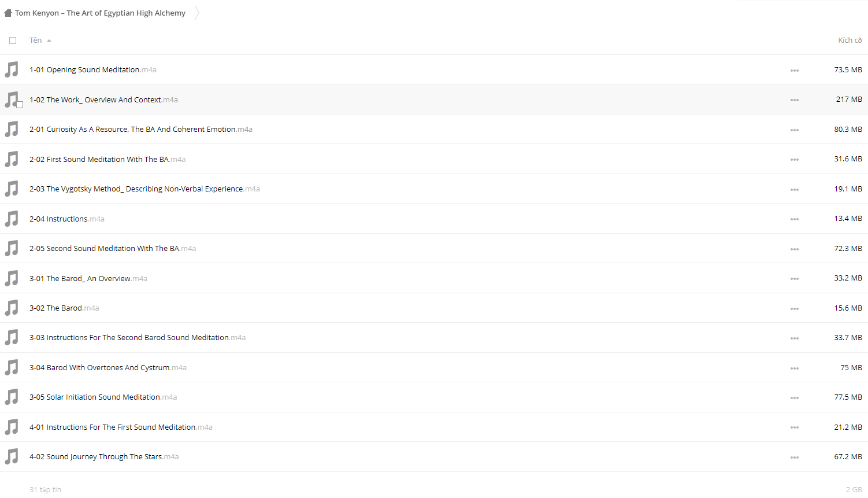Open more actions for 4-01 Instructions First Sound
868x498 pixels.
pyautogui.click(x=795, y=427)
